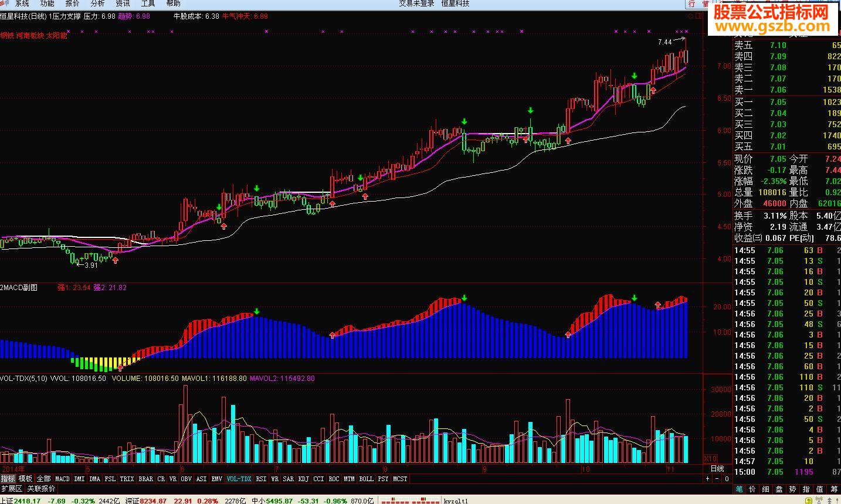Select the DMA indicator tab
Screen dimensions: 841x504
click(x=94, y=479)
